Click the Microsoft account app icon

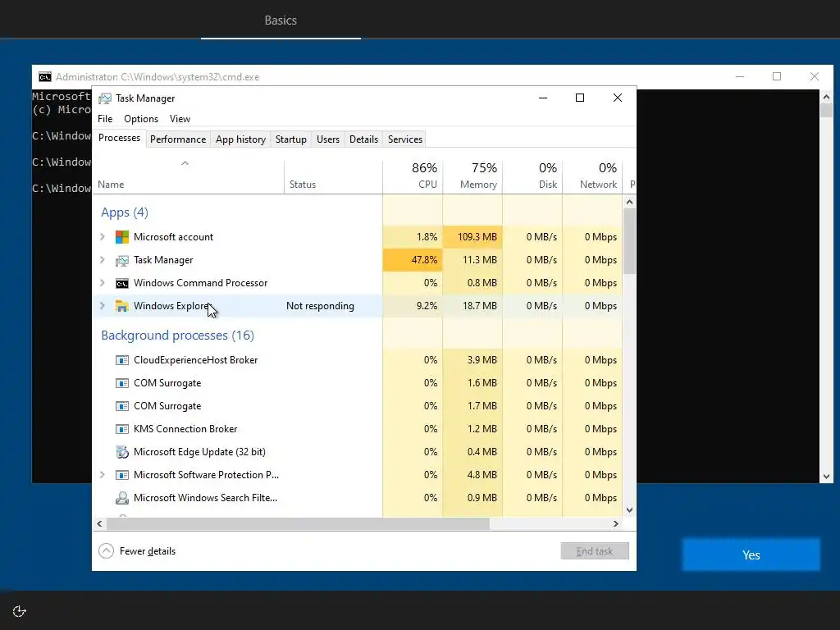[x=122, y=237]
